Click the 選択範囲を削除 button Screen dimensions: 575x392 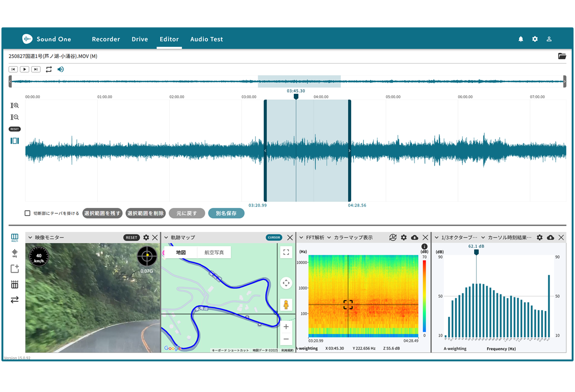[146, 213]
